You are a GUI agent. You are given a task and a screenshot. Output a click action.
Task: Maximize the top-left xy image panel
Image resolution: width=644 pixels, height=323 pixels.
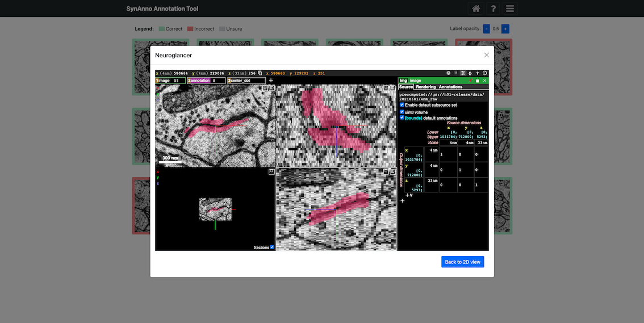click(271, 88)
